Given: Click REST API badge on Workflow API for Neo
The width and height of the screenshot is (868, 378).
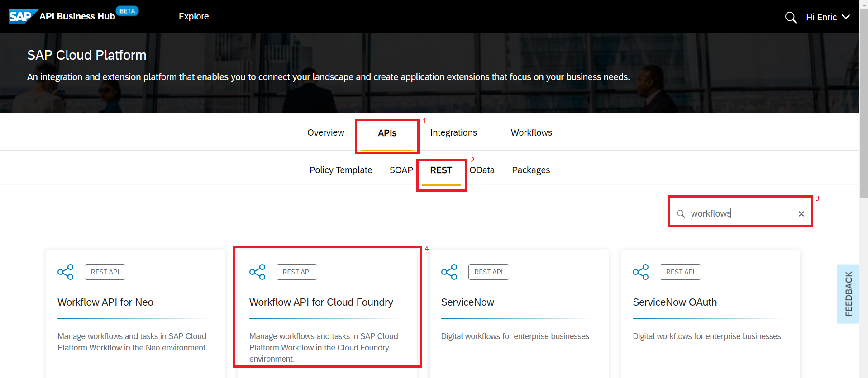Looking at the screenshot, I should (105, 272).
